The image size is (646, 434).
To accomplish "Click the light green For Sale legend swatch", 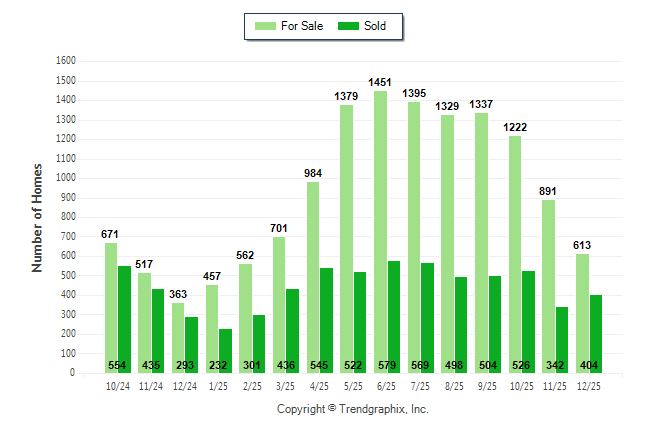I will [x=267, y=26].
